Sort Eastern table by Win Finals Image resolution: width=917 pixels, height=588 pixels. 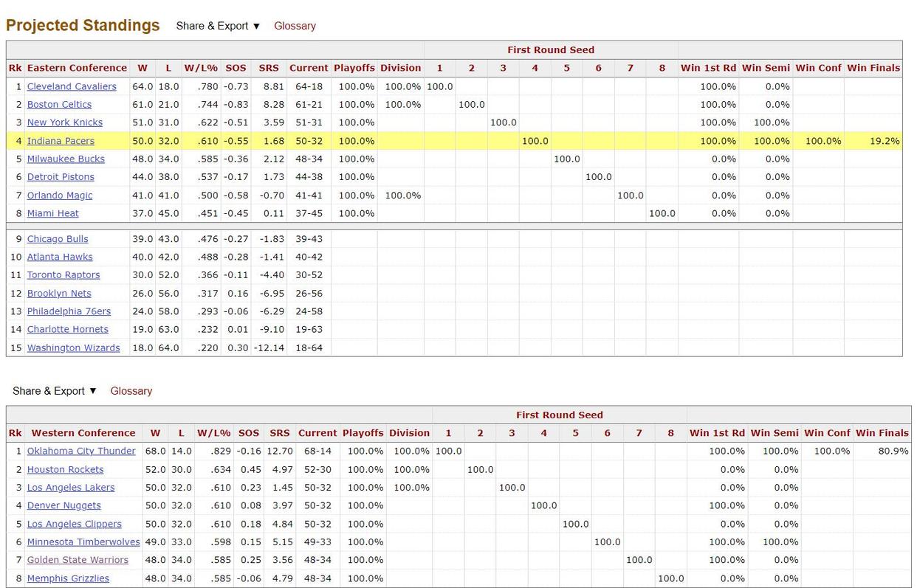pos(873,68)
